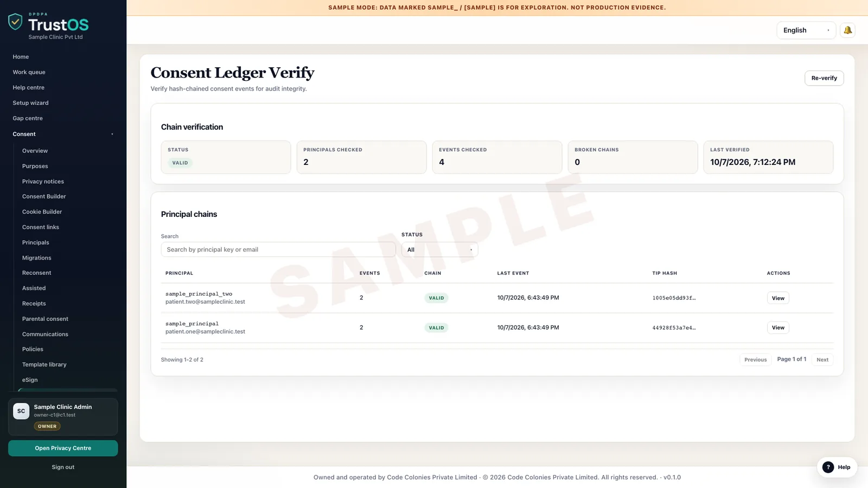Click Open Privacy Centre button

pos(63,448)
